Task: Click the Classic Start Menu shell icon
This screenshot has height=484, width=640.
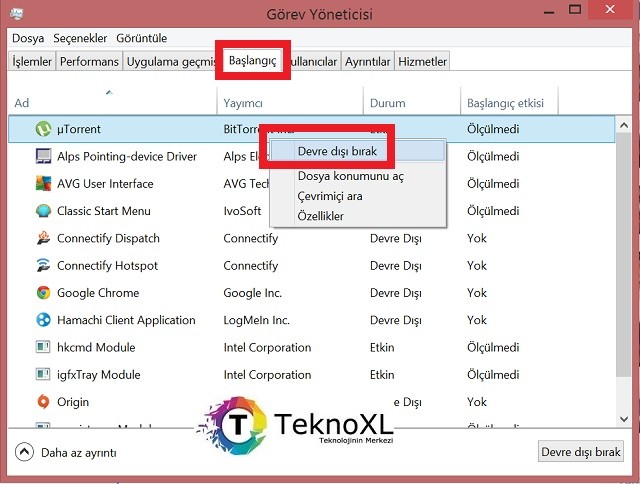Action: click(43, 211)
